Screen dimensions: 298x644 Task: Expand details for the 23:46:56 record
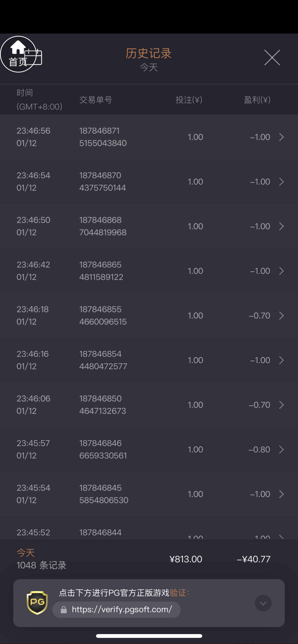[x=281, y=137]
